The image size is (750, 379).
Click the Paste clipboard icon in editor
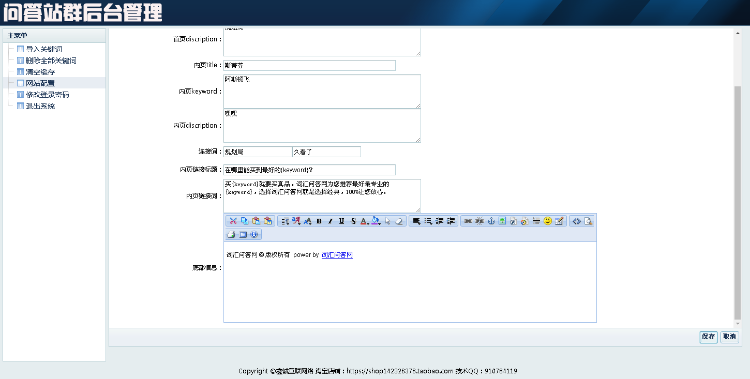coord(256,221)
